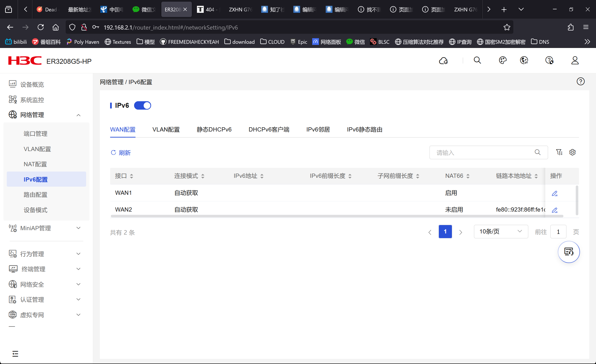The width and height of the screenshot is (596, 364).
Task: Open the 10条/页 page size dropdown
Action: click(x=501, y=232)
